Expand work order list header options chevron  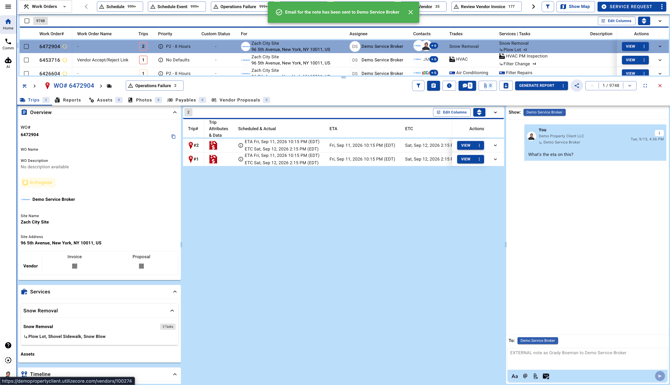tap(660, 21)
